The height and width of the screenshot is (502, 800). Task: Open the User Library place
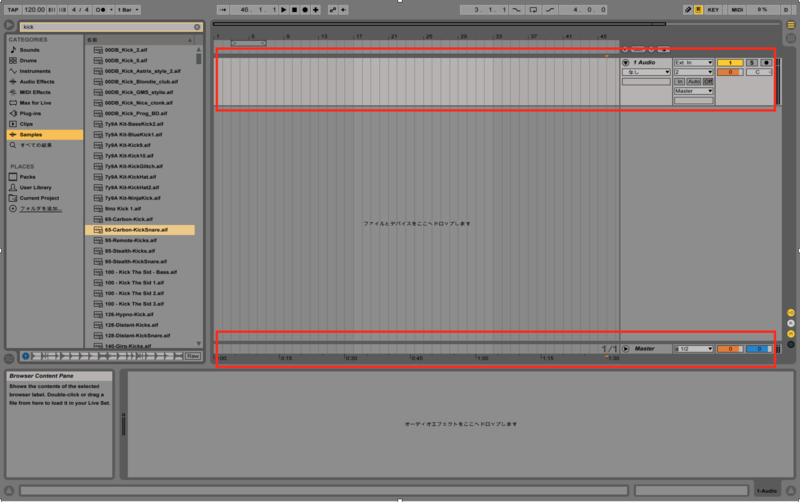tap(44, 187)
